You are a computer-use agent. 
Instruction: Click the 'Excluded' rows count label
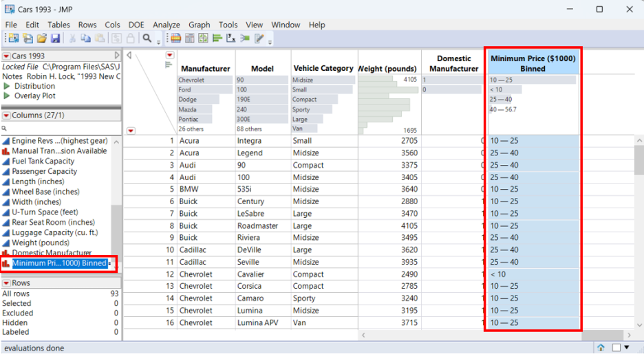pyautogui.click(x=17, y=313)
